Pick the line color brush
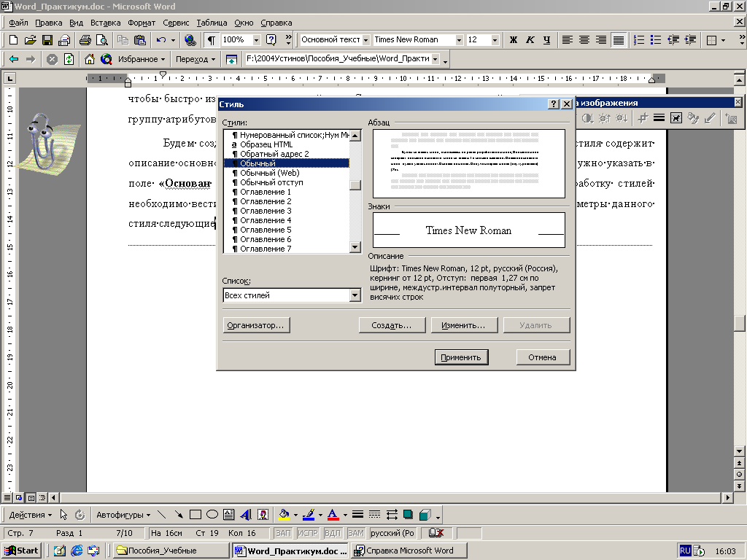The height and width of the screenshot is (560, 747). click(x=309, y=515)
